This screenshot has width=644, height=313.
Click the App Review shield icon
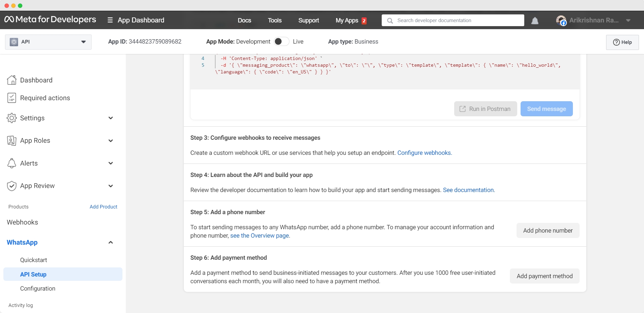(12, 186)
